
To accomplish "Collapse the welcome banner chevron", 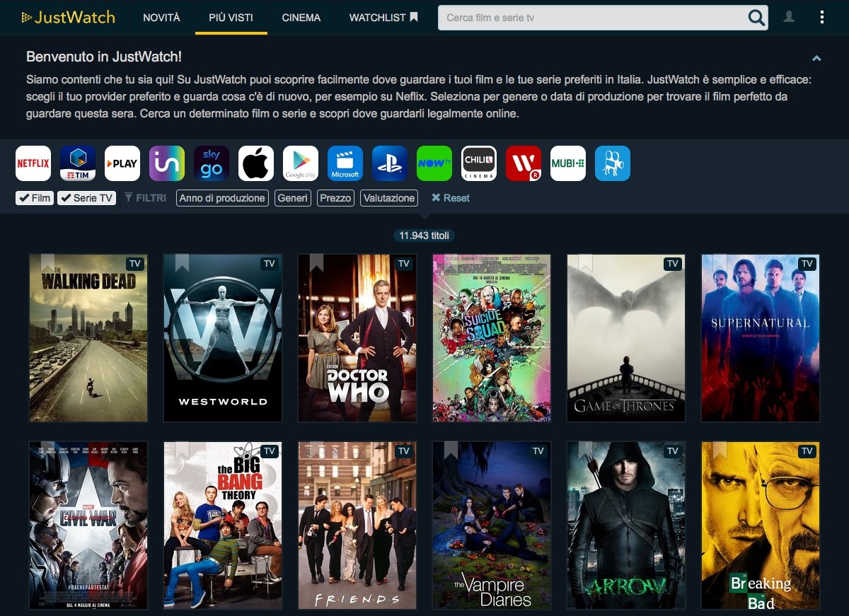I will tap(816, 58).
